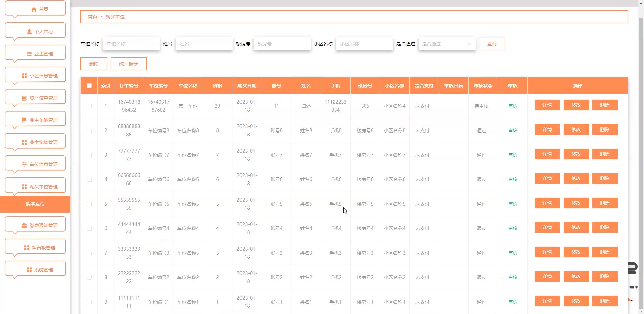The image size is (644, 314).
Task: Toggle the select-all checkbox in the table header
Action: [89, 86]
